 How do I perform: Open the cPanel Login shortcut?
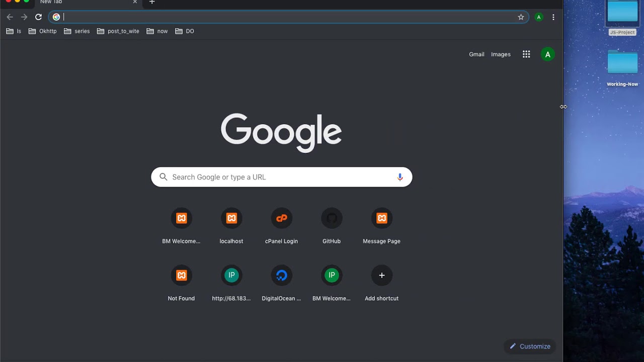click(x=281, y=226)
